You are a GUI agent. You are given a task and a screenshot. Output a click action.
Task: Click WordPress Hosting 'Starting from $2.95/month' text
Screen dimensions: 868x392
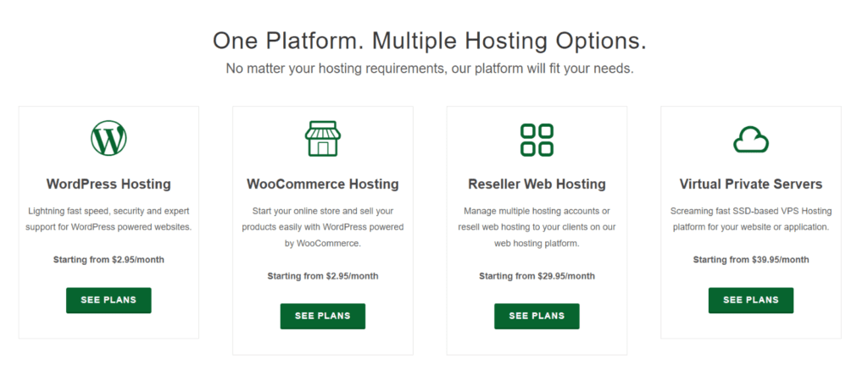(108, 260)
